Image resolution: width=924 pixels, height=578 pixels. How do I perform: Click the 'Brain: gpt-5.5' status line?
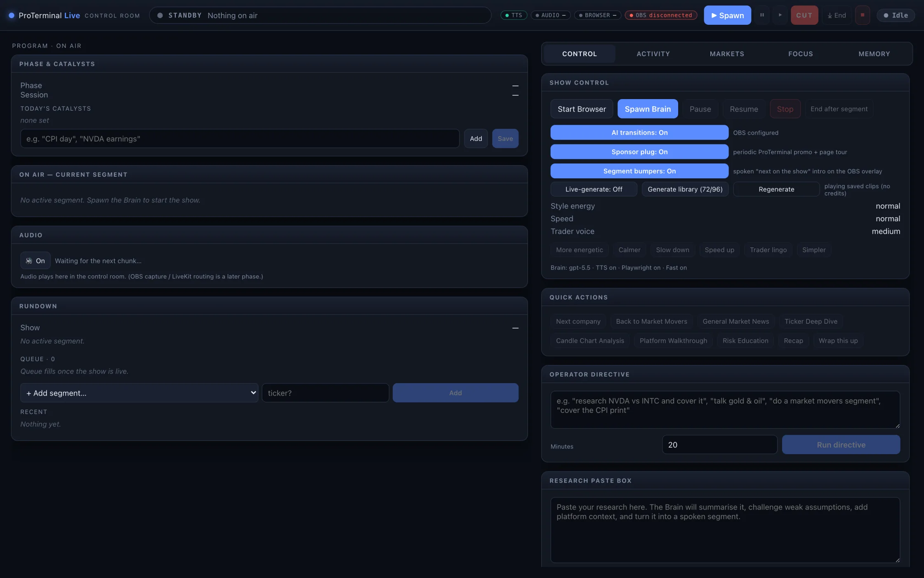point(618,268)
